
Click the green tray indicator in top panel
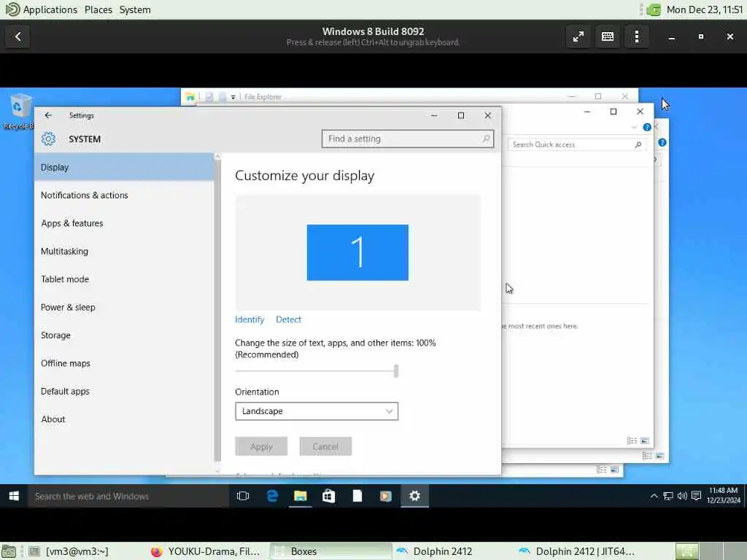654,9
